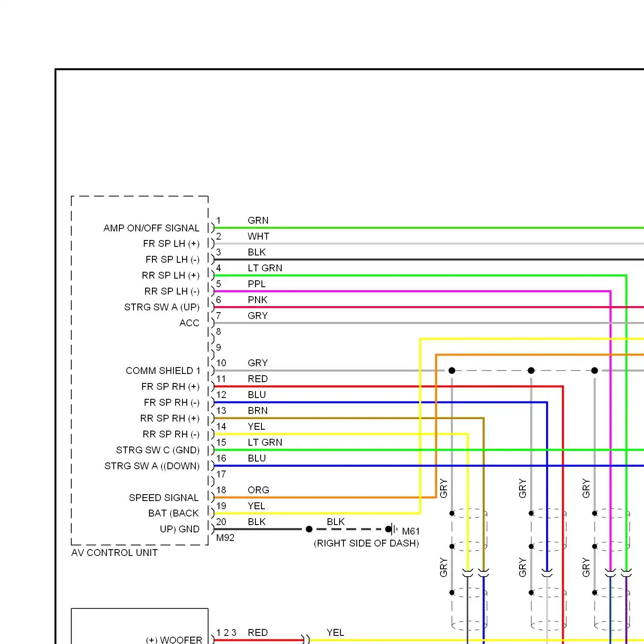Click the PNK wire color label
Viewport: 644px width, 644px height.
click(x=258, y=300)
